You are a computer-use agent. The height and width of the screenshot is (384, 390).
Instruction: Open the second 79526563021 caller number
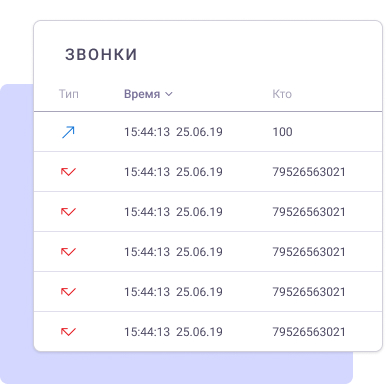(309, 212)
